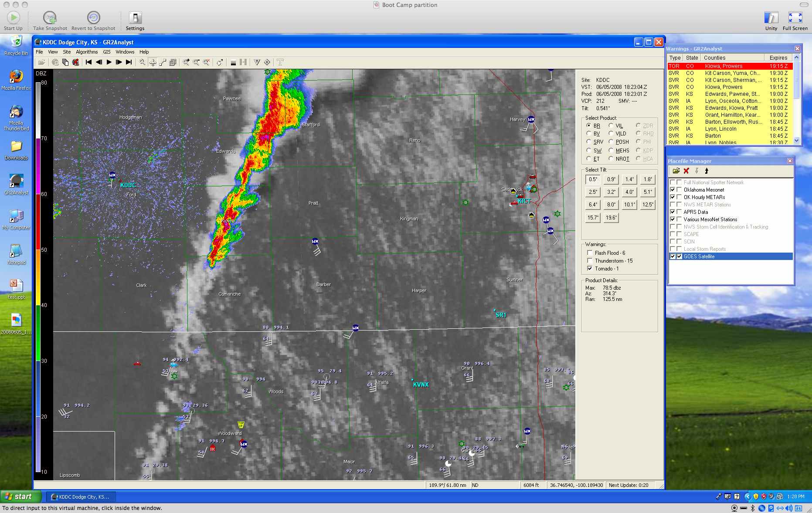Click the downward triangle marker toolbar icon
Screen dimensions: 812x513
point(257,62)
